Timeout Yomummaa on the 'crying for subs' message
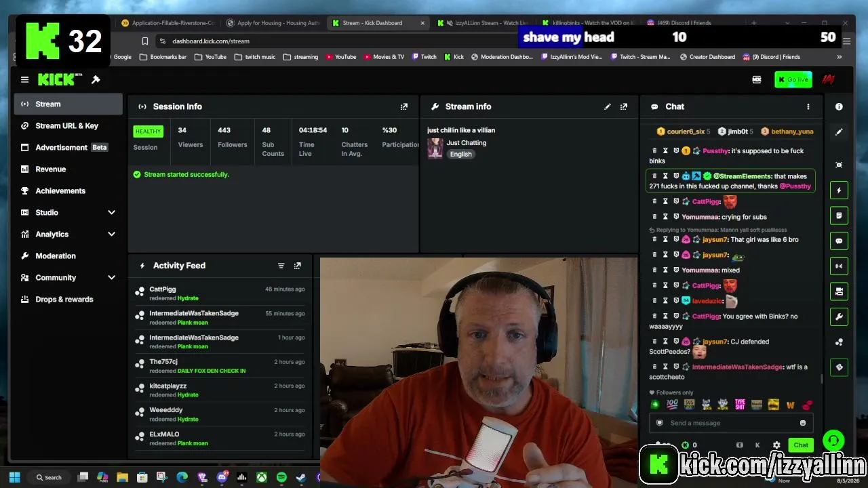The image size is (868, 488). tap(665, 217)
